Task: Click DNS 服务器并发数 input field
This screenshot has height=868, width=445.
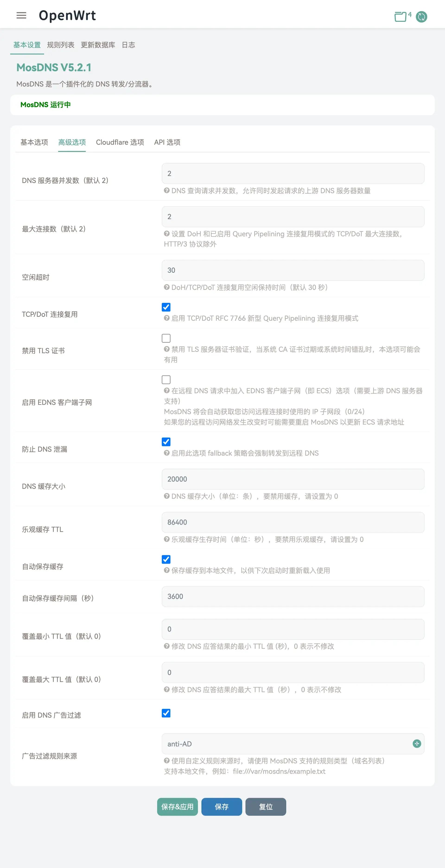Action: point(293,173)
